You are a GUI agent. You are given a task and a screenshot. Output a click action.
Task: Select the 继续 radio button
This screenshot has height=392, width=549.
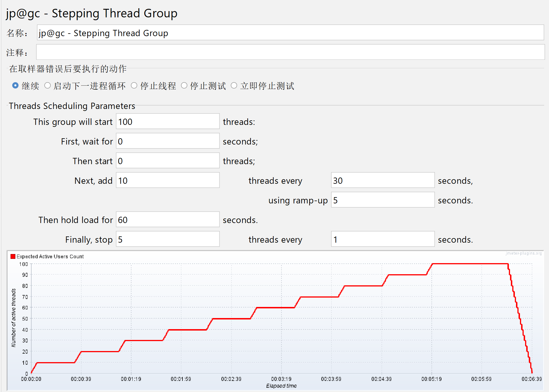15,86
